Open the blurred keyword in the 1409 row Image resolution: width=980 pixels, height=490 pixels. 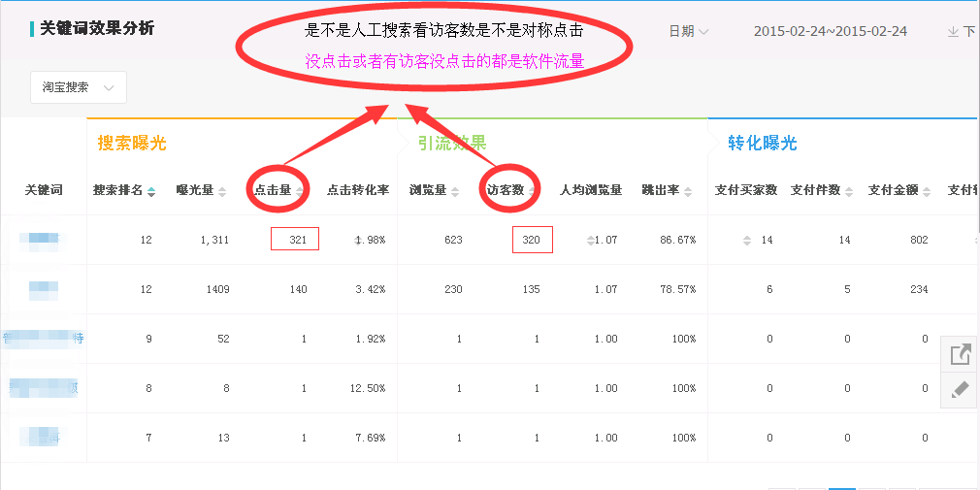click(x=44, y=289)
